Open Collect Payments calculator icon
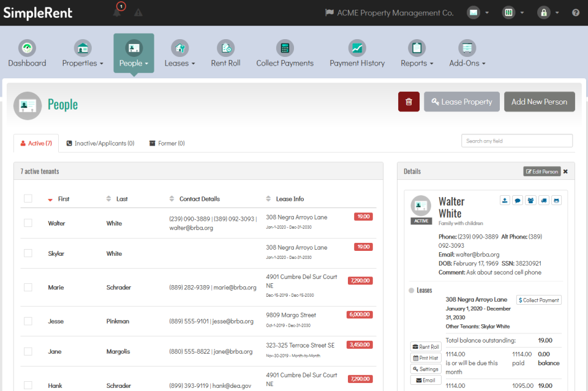Screen dimensions: 588x391 [x=285, y=48]
